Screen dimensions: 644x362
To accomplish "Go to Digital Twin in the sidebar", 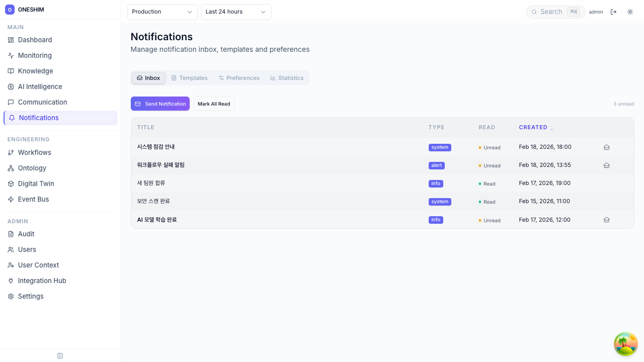I will click(36, 184).
